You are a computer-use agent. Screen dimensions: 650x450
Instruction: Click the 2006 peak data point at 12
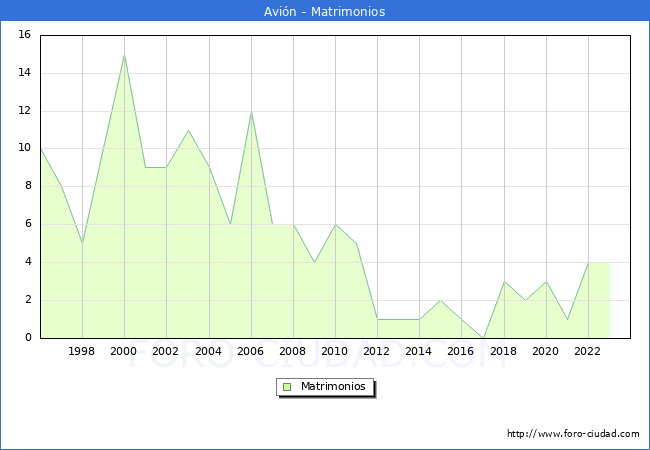coord(251,111)
